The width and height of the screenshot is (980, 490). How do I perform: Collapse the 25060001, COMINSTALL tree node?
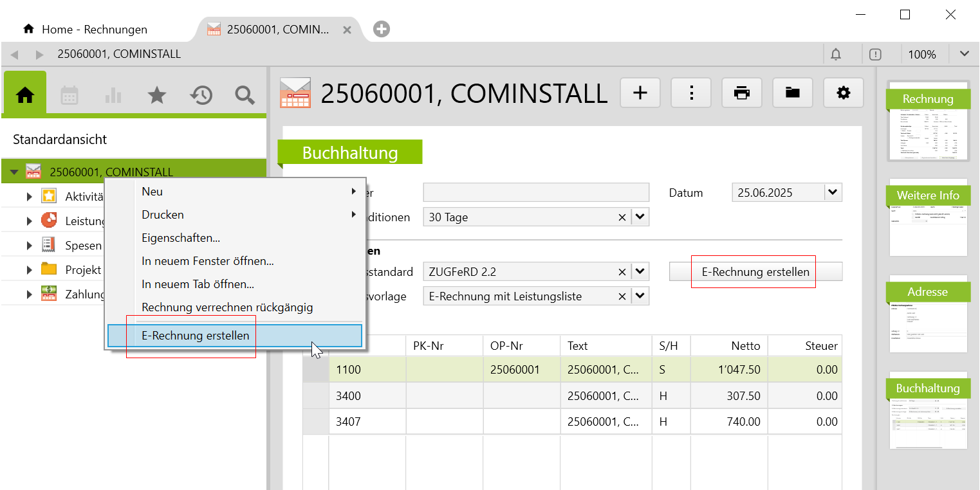pyautogui.click(x=14, y=172)
